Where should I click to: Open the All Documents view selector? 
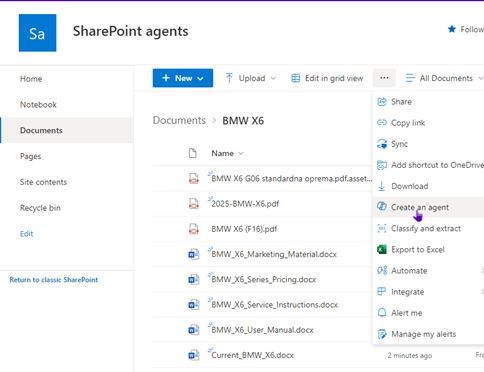(444, 78)
